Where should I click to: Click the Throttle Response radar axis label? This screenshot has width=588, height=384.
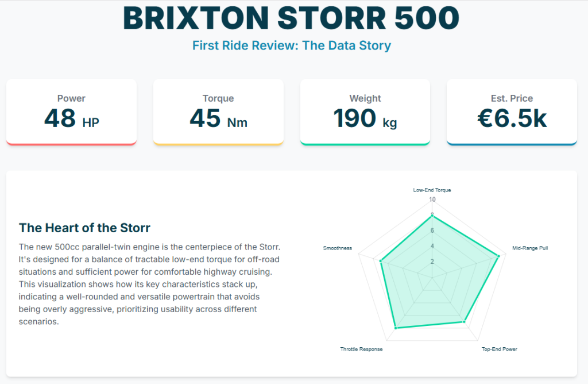point(361,349)
